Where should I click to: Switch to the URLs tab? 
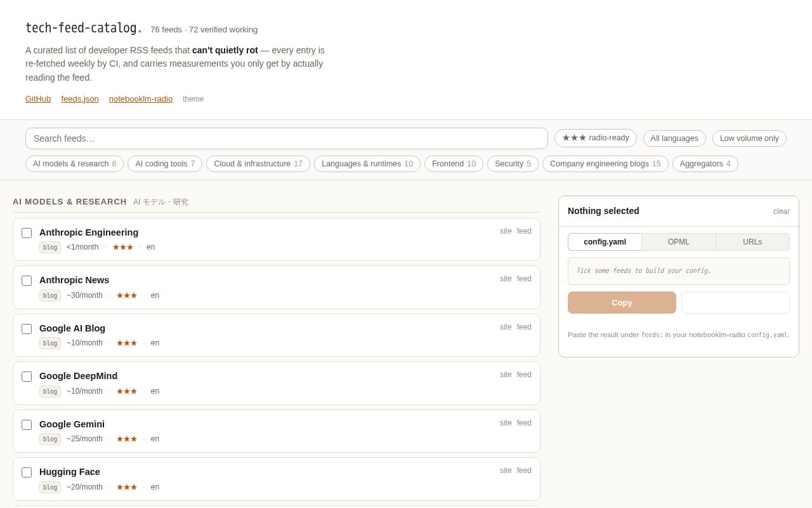click(752, 242)
